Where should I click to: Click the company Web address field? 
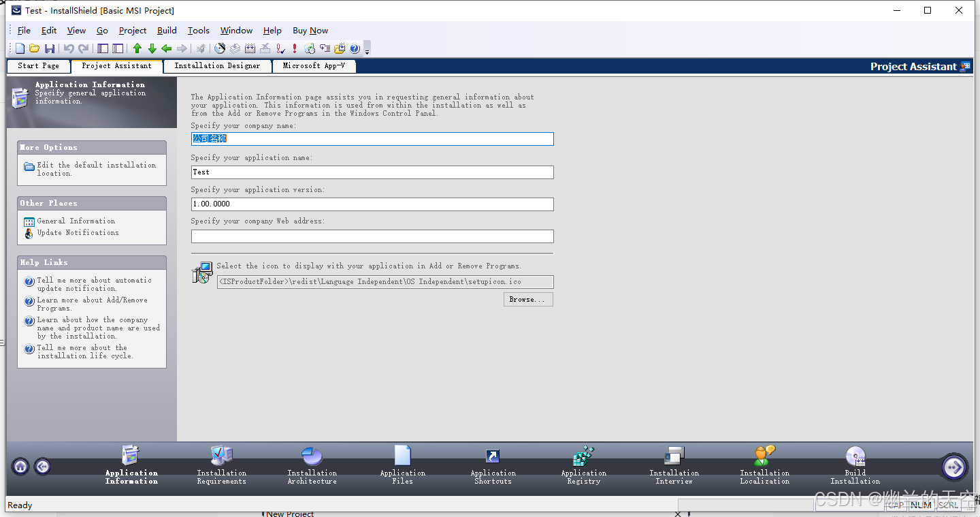pyautogui.click(x=372, y=236)
